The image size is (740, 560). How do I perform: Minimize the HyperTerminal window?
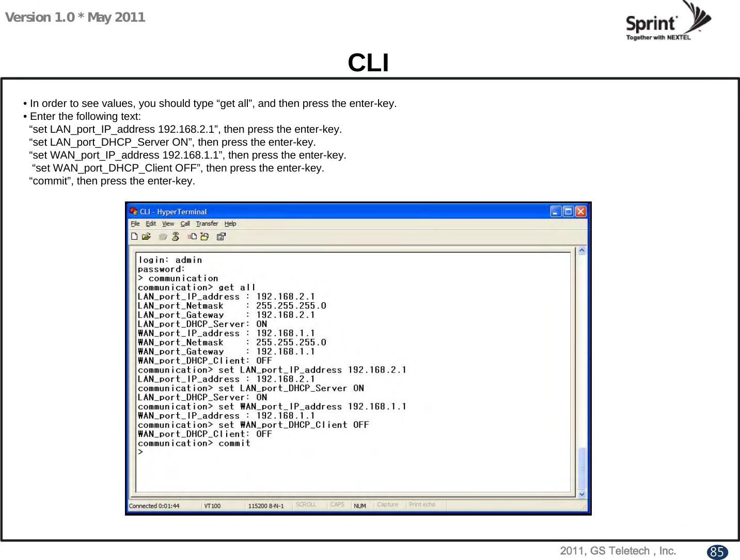(556, 211)
